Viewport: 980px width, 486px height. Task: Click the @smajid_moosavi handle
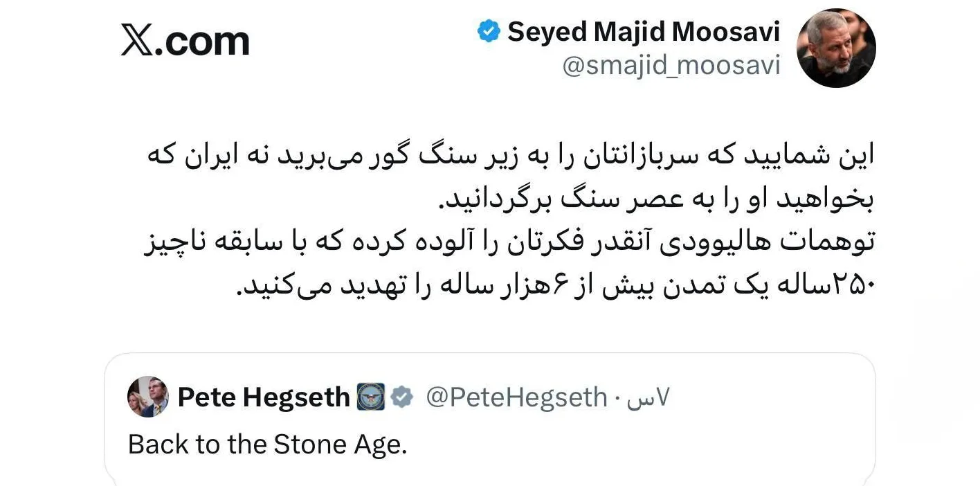click(671, 66)
